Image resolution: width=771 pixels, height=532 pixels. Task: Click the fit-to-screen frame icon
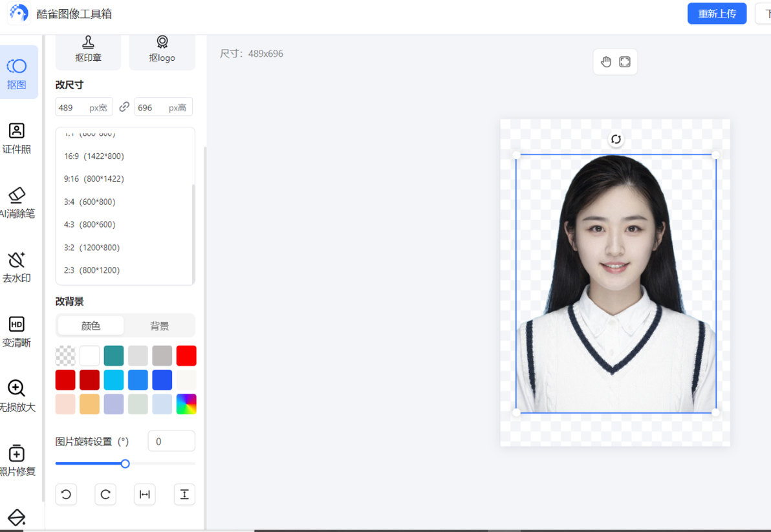pos(624,62)
